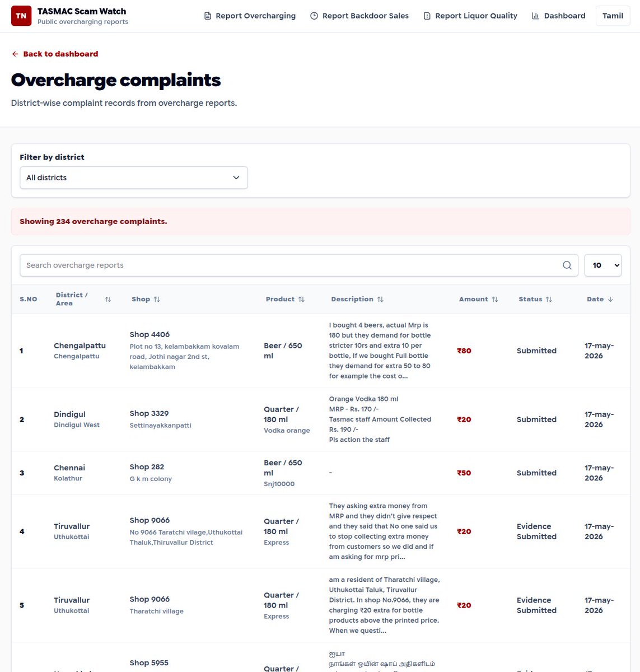Screen dimensions: 640x672
Task: Click the Dashboard bar chart icon
Action: (535, 16)
